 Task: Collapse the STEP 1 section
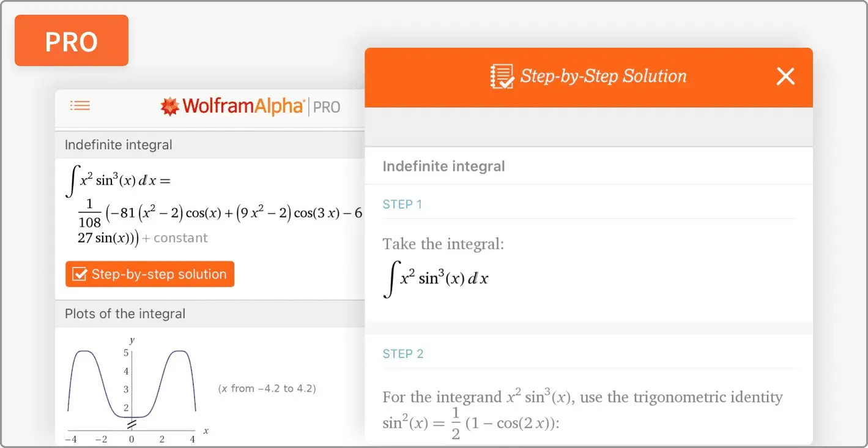click(x=402, y=204)
